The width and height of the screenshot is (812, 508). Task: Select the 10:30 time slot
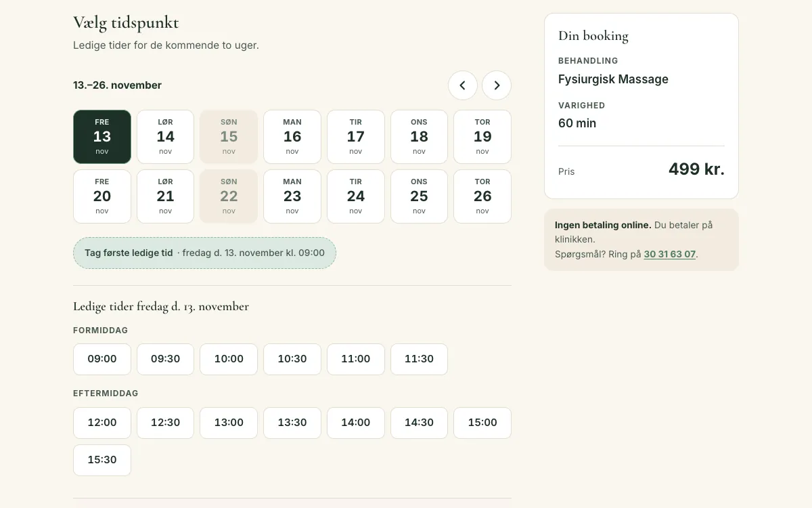coord(292,359)
